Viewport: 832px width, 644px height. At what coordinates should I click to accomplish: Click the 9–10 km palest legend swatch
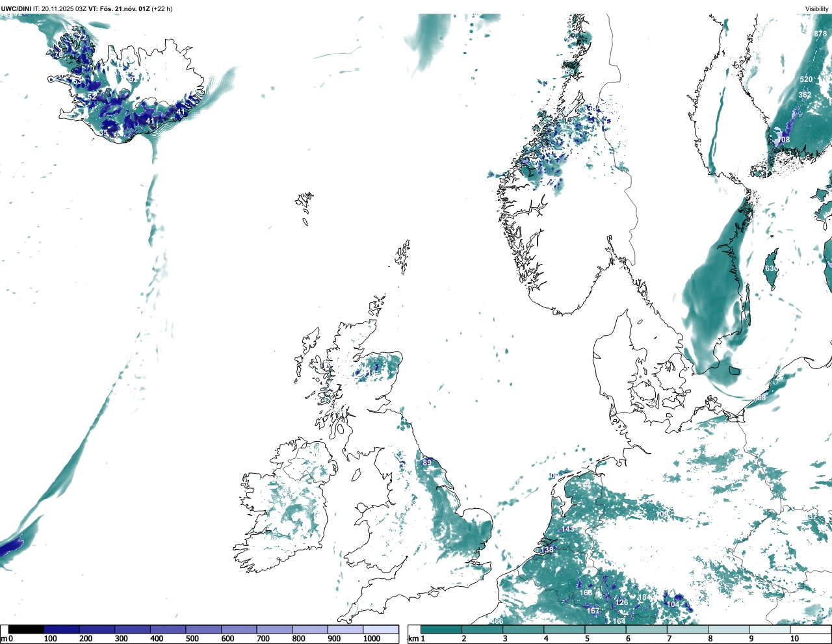coord(769,630)
